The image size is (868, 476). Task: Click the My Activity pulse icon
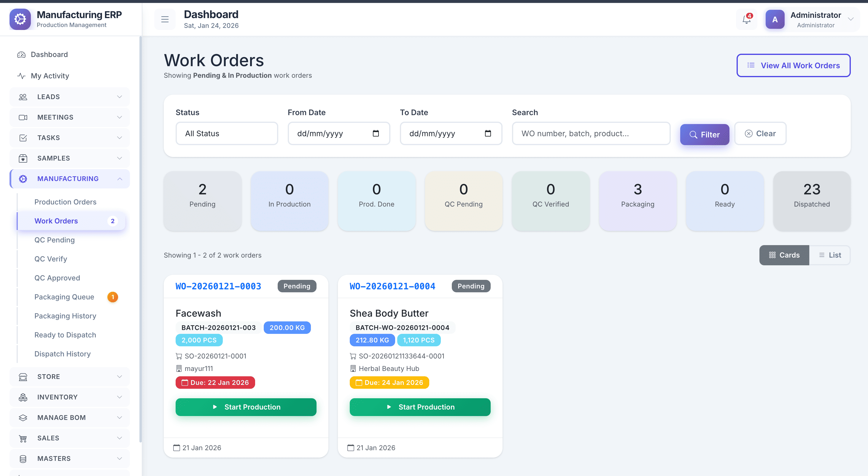(22, 76)
